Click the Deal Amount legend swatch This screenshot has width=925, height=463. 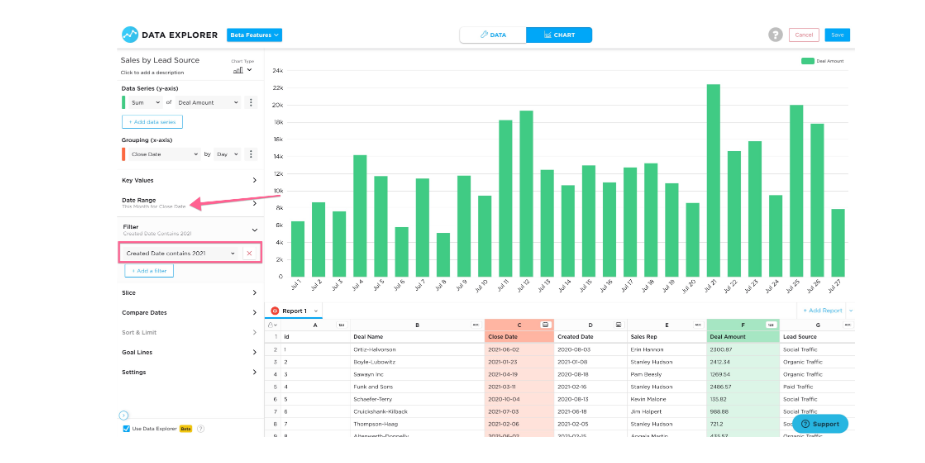[807, 61]
